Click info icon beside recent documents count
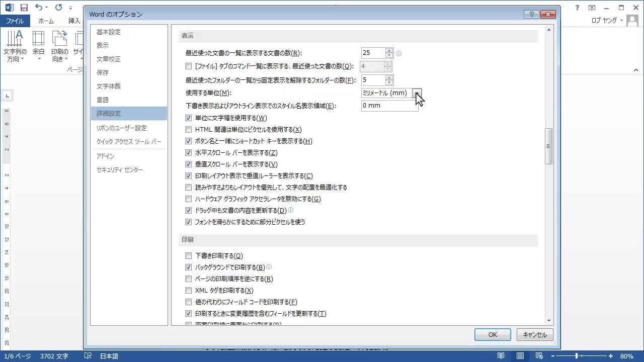 (399, 53)
